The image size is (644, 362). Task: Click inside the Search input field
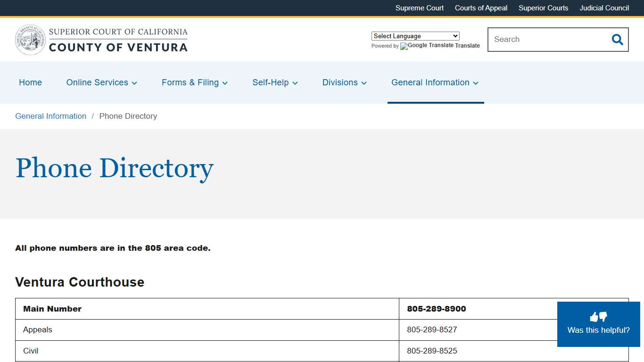[542, 40]
